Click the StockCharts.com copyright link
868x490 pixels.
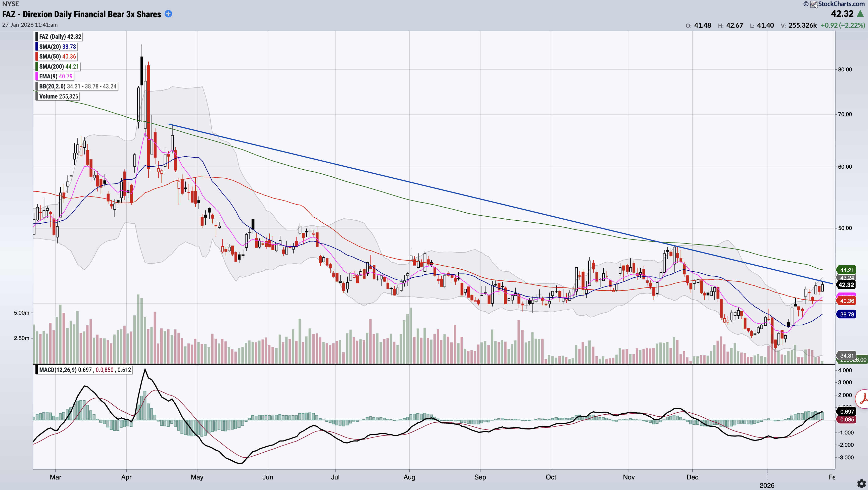(841, 4)
